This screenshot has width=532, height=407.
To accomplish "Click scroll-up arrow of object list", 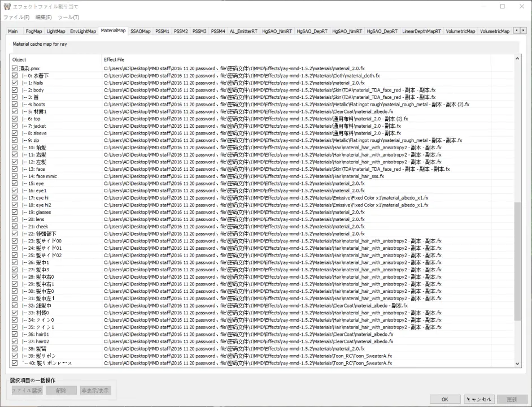I will [517, 58].
